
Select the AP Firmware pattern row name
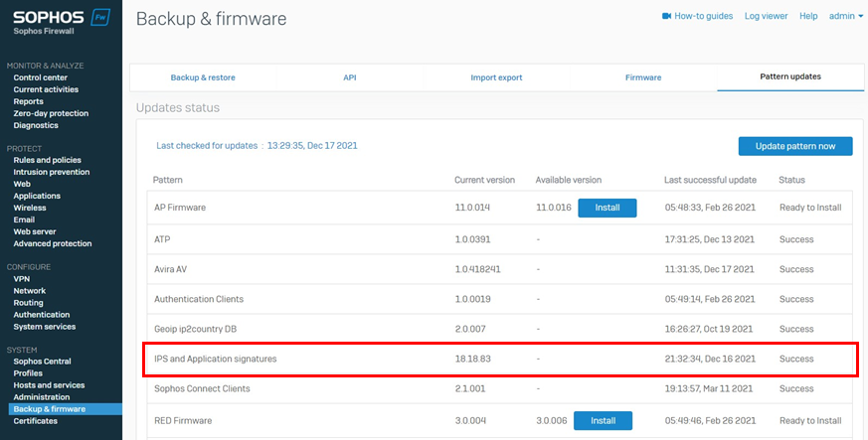tap(180, 208)
